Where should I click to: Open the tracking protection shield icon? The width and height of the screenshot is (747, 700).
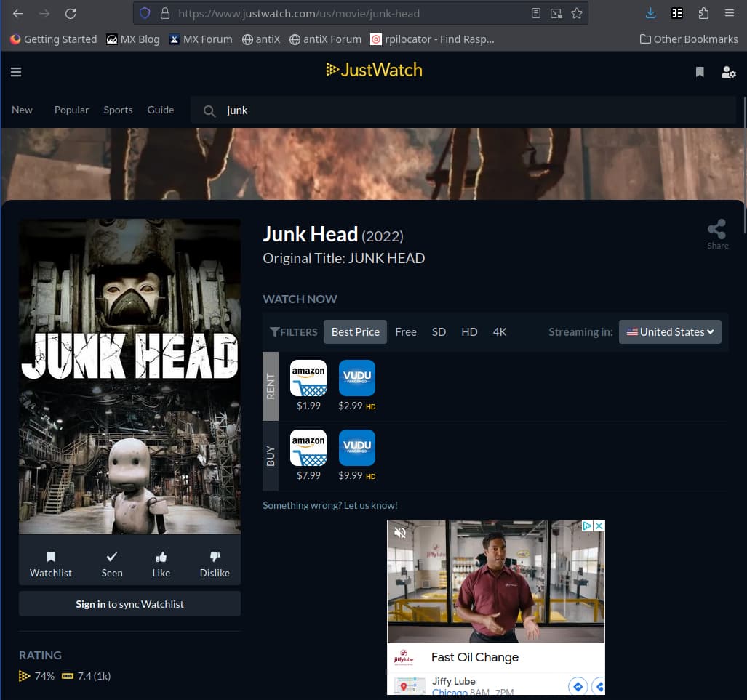coord(145,13)
